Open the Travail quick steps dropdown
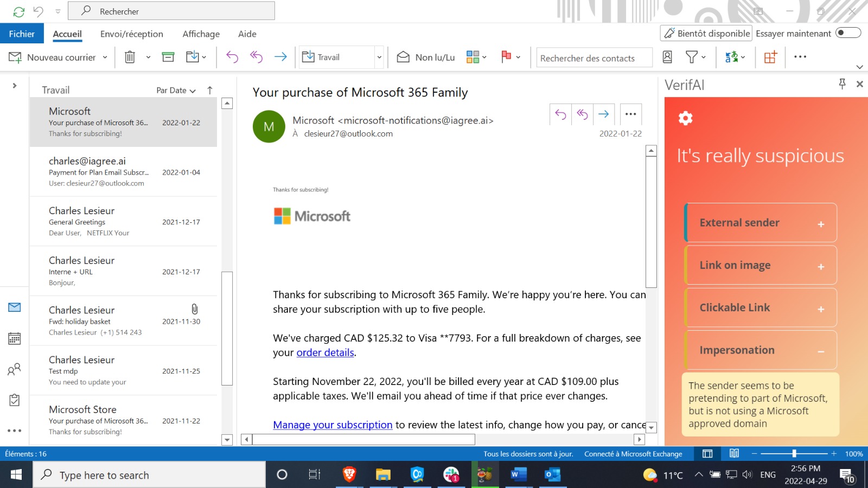Screen dimensions: 868x488 [379, 57]
